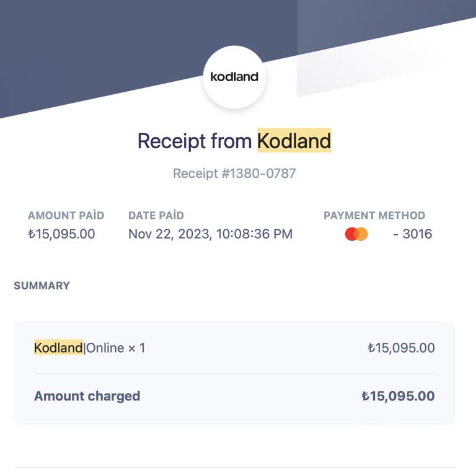Image resolution: width=476 pixels, height=476 pixels.
Task: Click the divider line inside summary box
Action: click(x=234, y=374)
